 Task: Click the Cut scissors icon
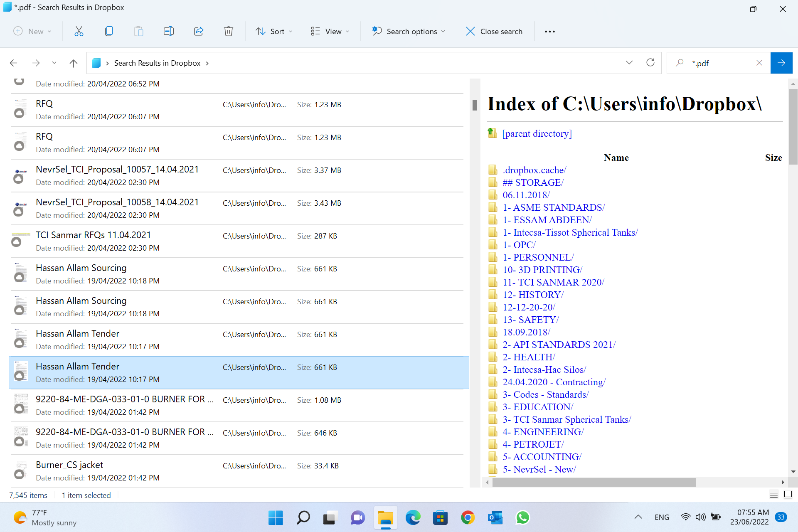tap(79, 32)
